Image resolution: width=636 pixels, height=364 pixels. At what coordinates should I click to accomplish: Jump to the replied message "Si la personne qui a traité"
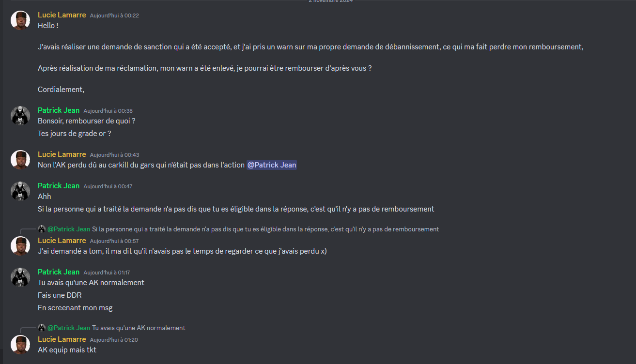[x=265, y=229]
